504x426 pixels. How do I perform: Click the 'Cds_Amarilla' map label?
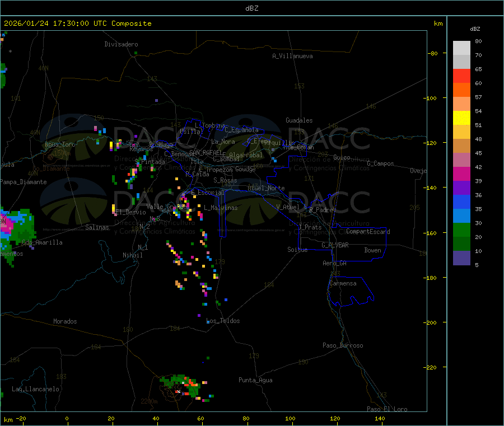pyautogui.click(x=42, y=242)
